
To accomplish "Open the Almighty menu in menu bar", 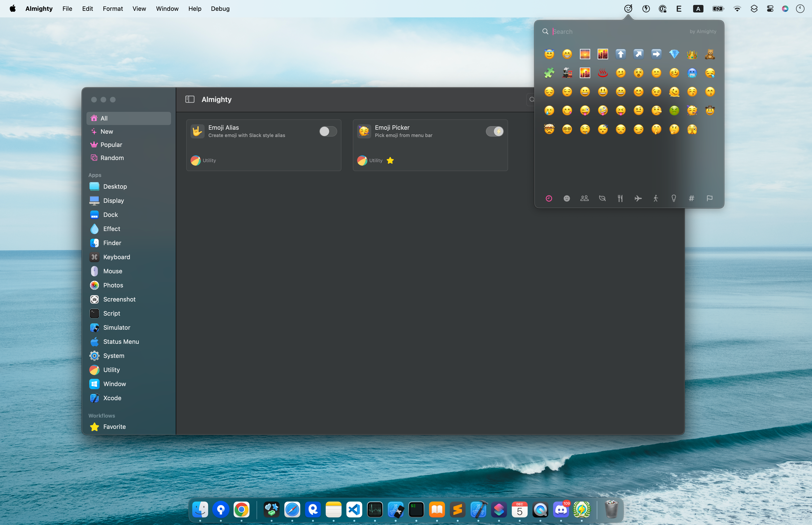I will (x=39, y=8).
